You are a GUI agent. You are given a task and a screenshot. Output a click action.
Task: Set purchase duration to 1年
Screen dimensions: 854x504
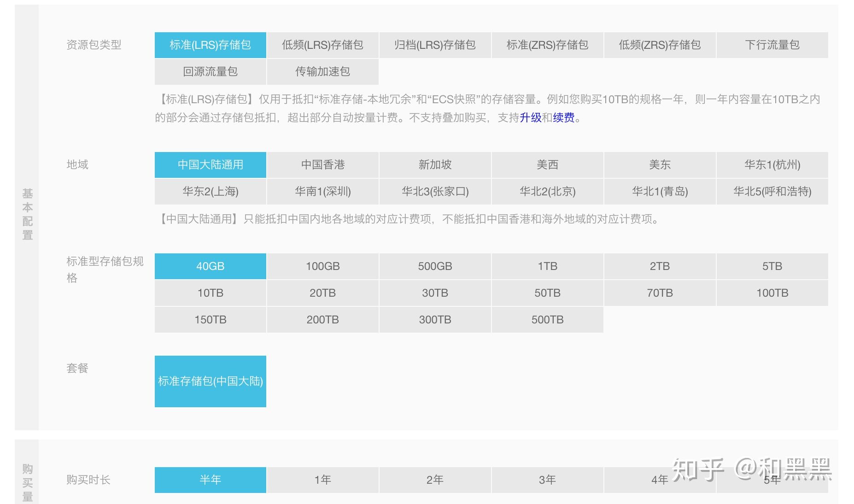coord(322,480)
